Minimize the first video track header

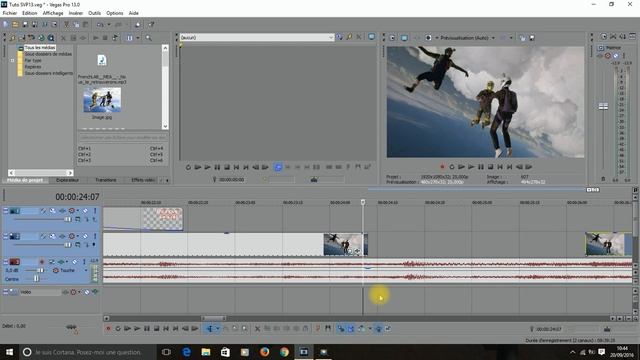(6, 211)
